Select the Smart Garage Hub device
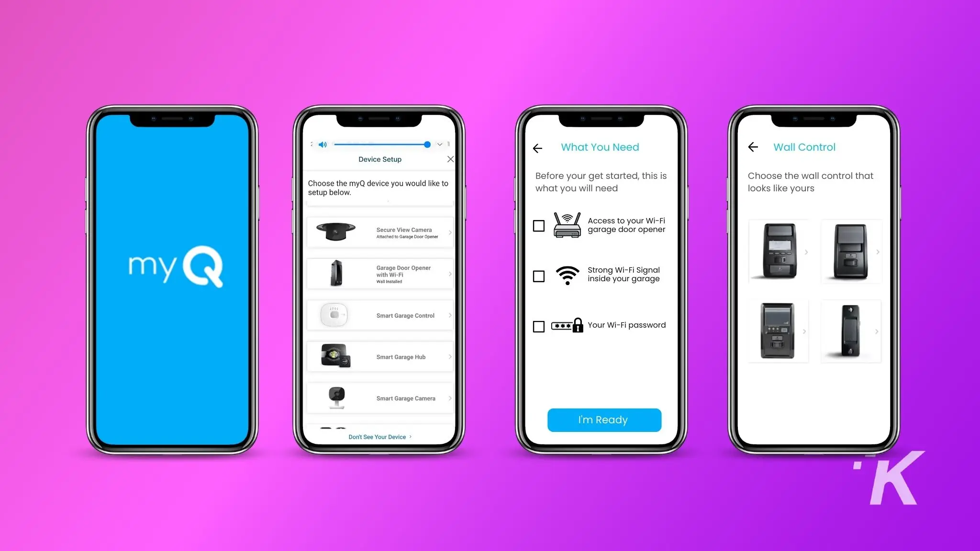Screen dimensions: 980x551 [380, 356]
